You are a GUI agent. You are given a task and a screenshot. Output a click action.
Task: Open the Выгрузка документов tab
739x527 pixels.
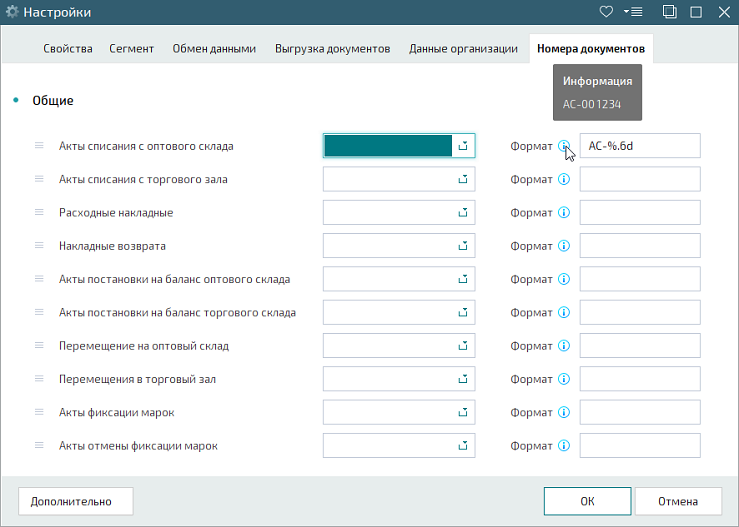coord(333,49)
